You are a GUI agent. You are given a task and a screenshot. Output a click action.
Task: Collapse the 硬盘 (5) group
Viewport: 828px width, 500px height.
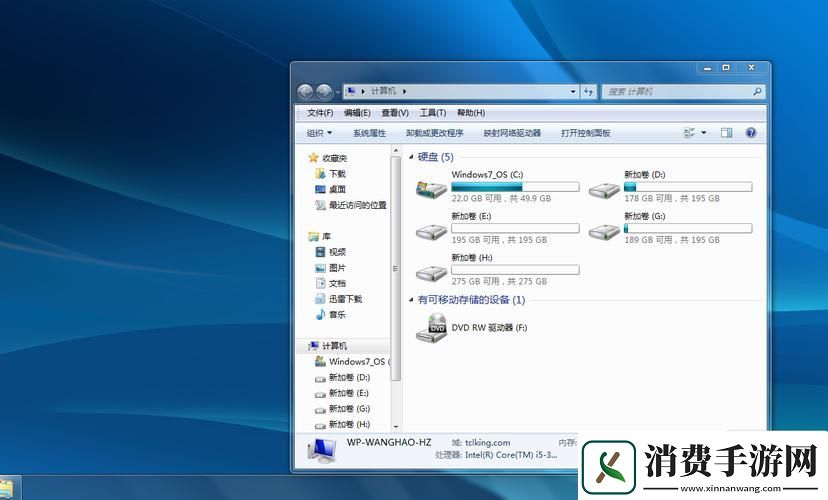click(411, 157)
